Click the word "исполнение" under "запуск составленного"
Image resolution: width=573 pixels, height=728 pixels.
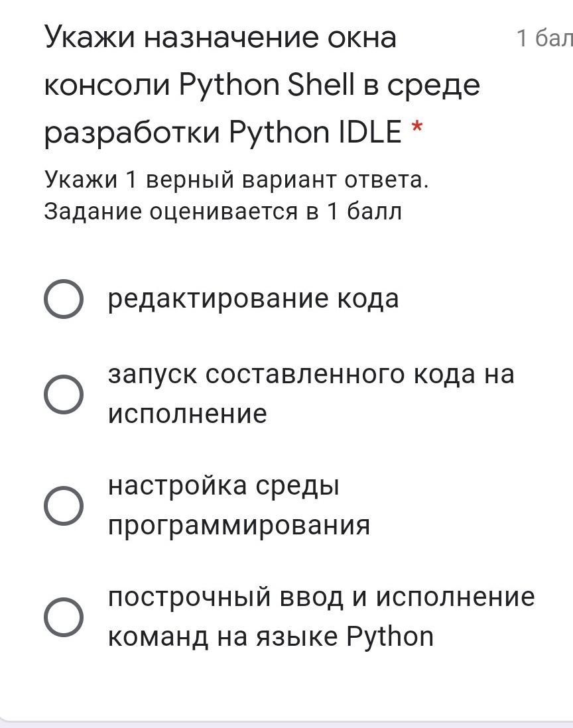coord(188,414)
